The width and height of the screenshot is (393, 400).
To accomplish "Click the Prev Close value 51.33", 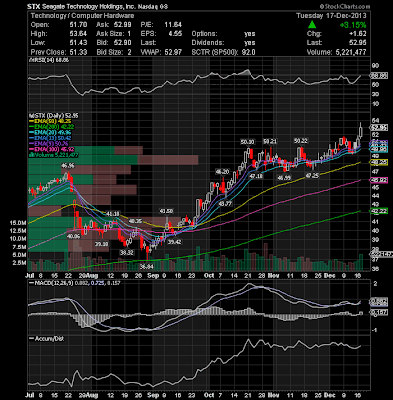I will tap(78, 52).
